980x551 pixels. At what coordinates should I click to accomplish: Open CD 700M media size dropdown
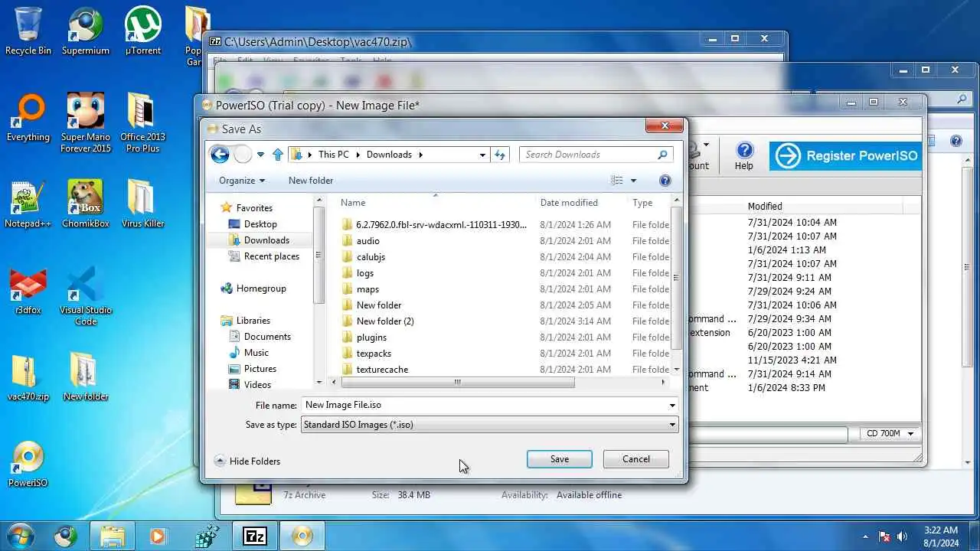[x=890, y=434]
